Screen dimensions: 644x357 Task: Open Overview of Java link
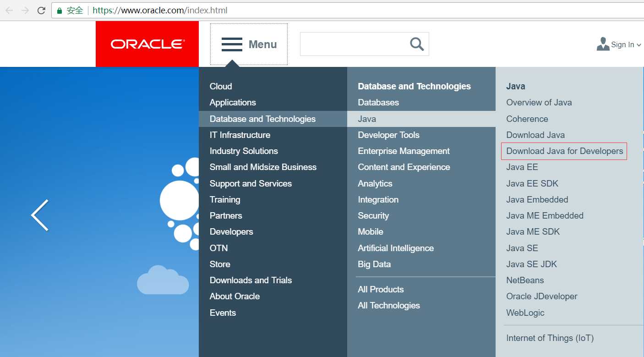[x=539, y=102]
